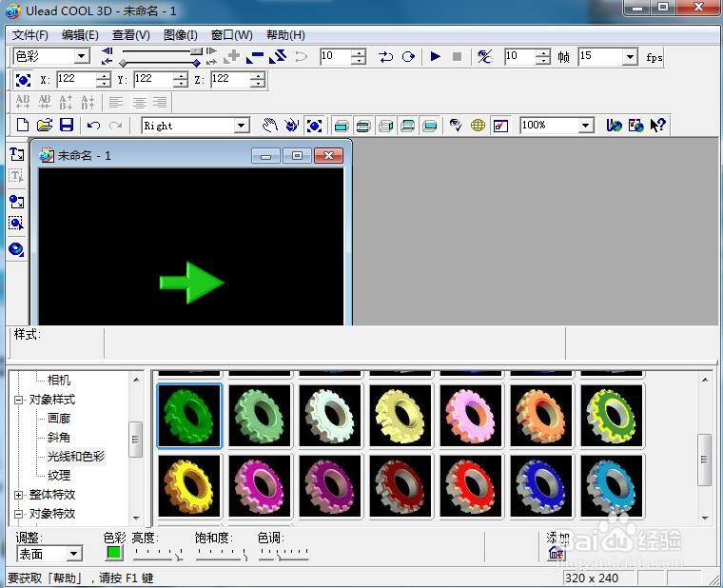
Task: Select the Rotate object tool
Action: tap(292, 126)
